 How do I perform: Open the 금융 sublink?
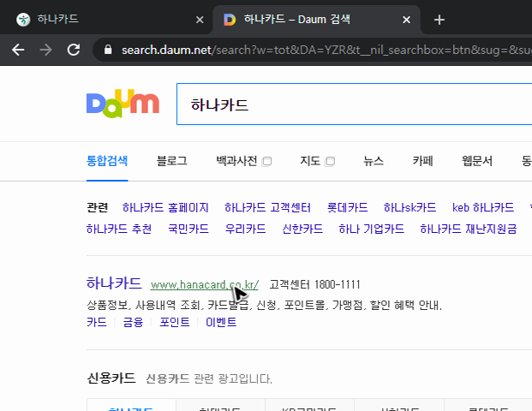(133, 322)
